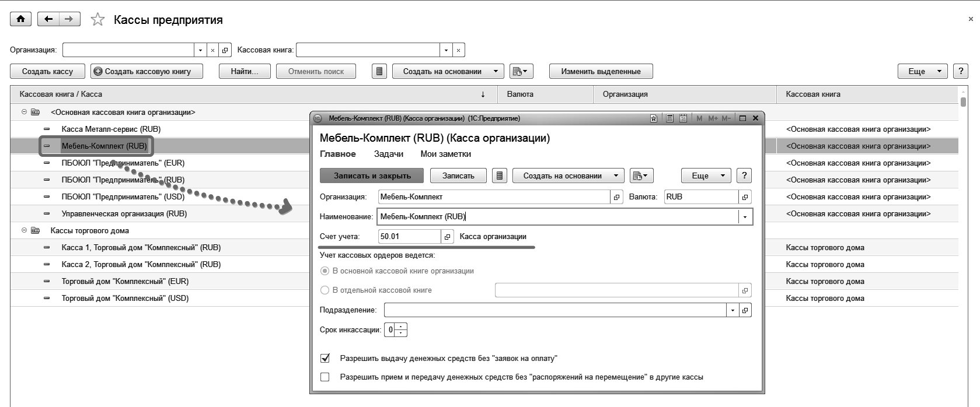Click the list's vertical scrollbar thumb
The image size is (980, 407).
tap(963, 102)
